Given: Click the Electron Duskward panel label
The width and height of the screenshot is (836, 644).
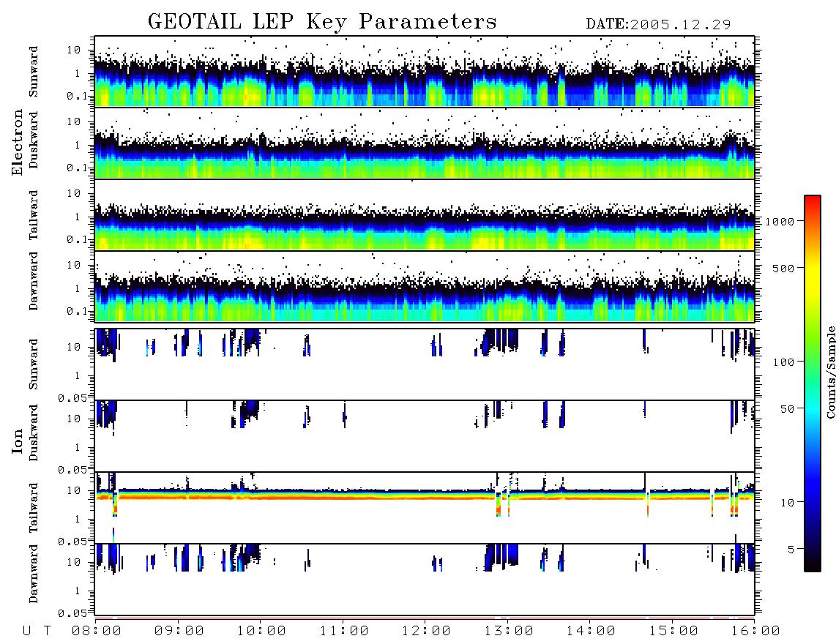Looking at the screenshot, I should (34, 140).
